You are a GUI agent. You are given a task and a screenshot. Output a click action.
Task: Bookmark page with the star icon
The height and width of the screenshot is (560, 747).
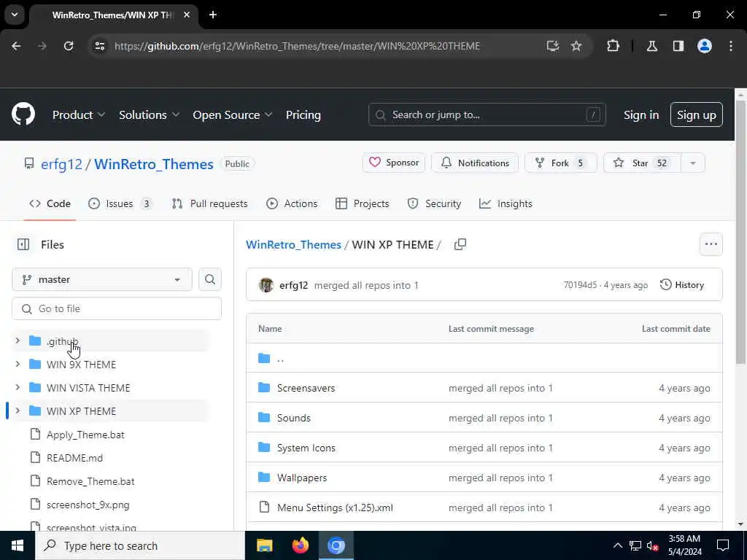click(x=576, y=46)
